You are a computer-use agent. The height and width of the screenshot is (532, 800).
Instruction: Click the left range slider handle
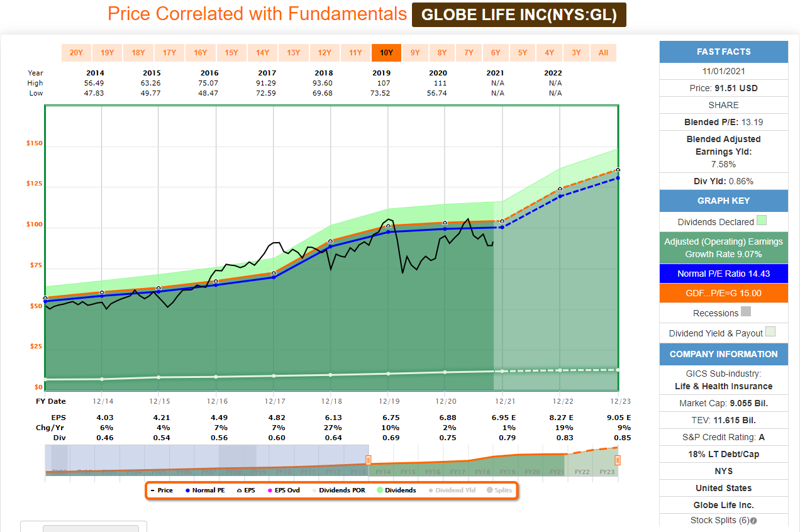tap(369, 460)
